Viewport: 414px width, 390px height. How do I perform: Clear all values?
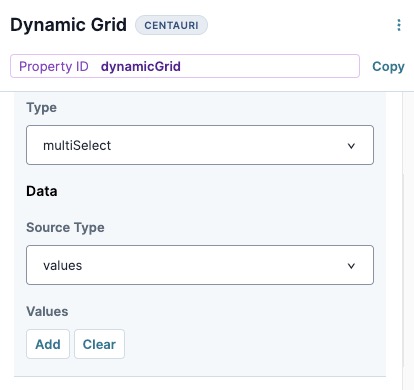coord(99,344)
